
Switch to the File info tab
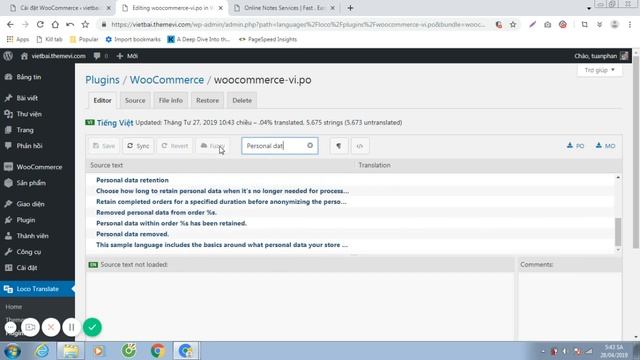[x=171, y=100]
